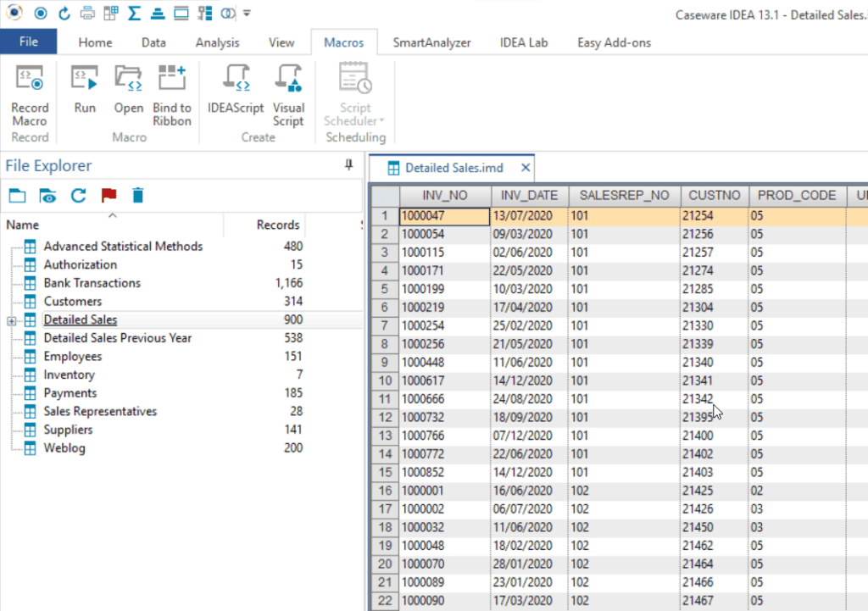Click the INV_NO column header

point(445,196)
